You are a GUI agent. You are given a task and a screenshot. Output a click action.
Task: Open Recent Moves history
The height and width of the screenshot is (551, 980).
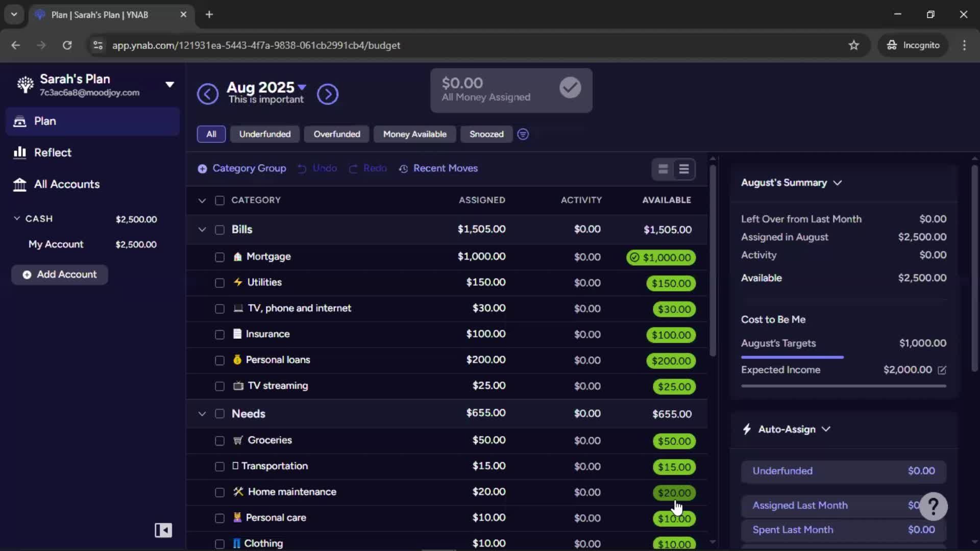[438, 168]
